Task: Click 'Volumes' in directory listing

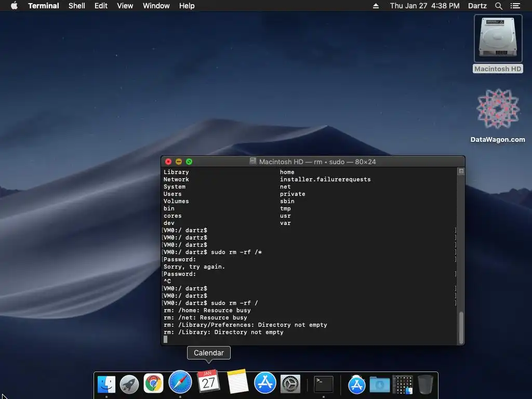Action: tap(176, 201)
